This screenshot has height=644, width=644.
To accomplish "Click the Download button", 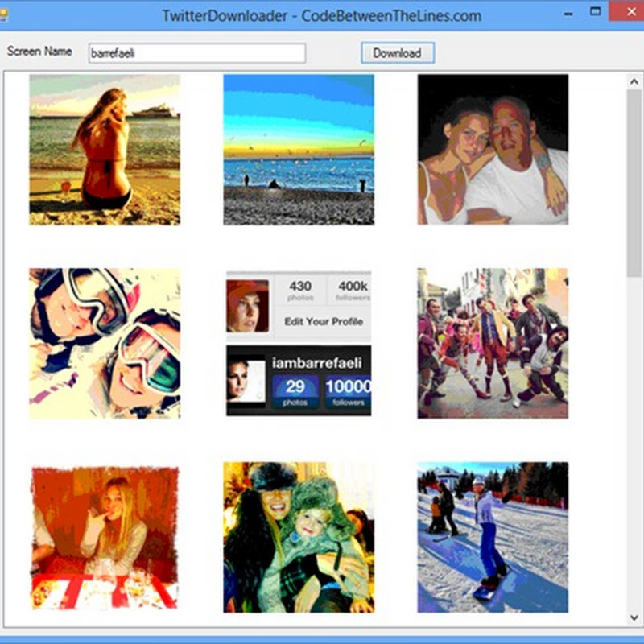I will (x=397, y=53).
